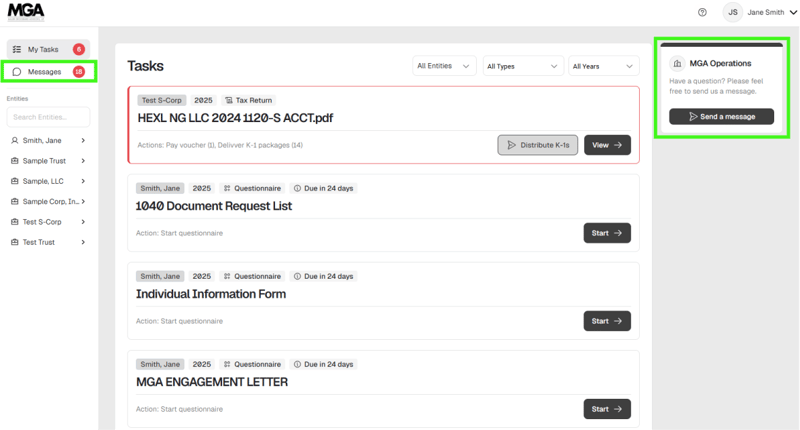
Task: Go to My Tasks in sidebar
Action: click(42, 49)
